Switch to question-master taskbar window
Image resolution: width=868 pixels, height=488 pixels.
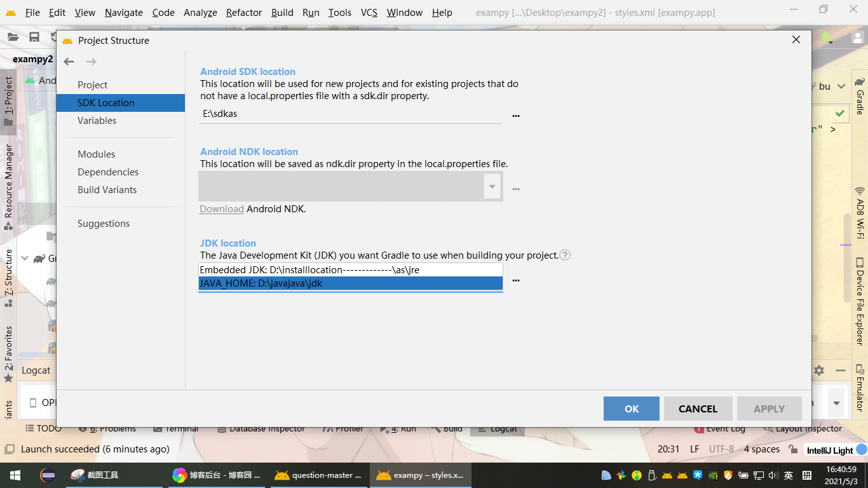point(319,475)
